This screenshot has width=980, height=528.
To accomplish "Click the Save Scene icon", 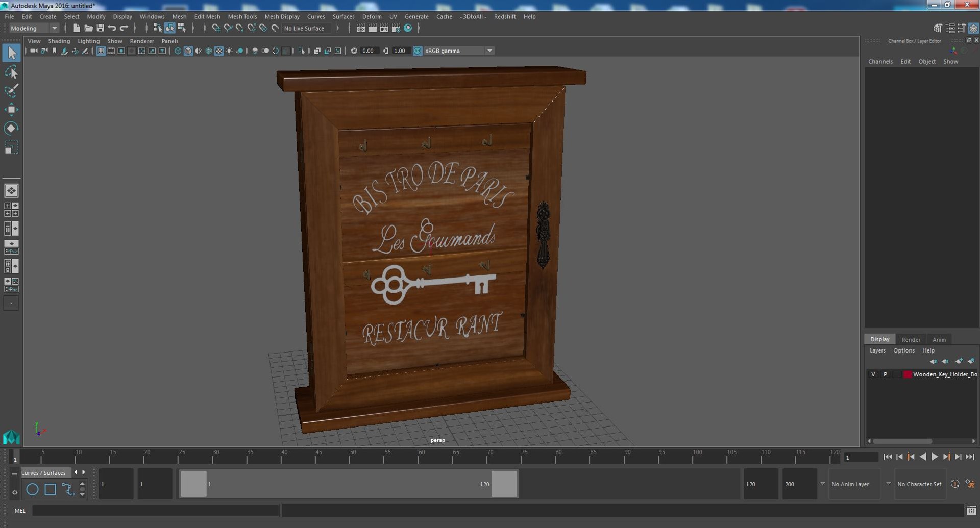I will coord(100,28).
